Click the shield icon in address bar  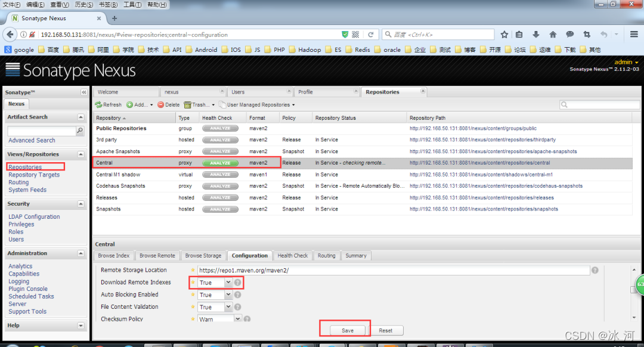(x=345, y=35)
